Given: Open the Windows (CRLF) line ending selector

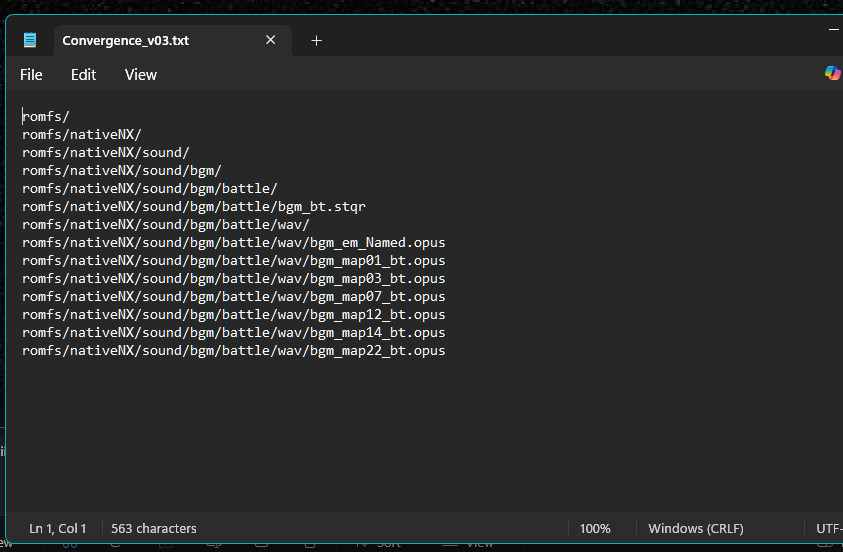Looking at the screenshot, I should point(695,528).
